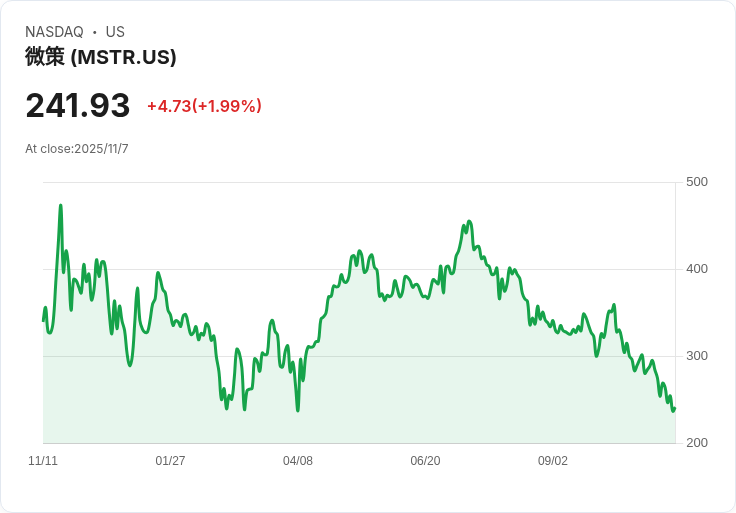Click the latest endpoint of the price line
Screen dimensions: 736x513
pyautogui.click(x=674, y=408)
